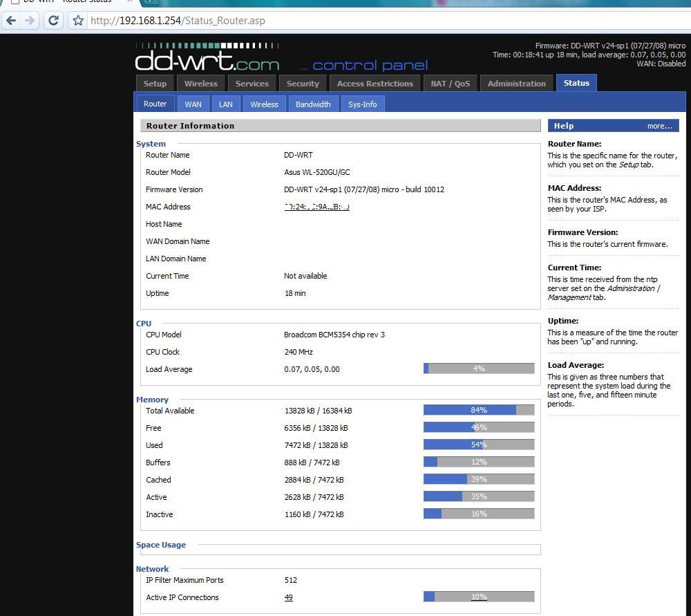691x616 pixels.
Task: Click the Cached 2884 kB / 7472 kB value
Action: click(x=314, y=480)
